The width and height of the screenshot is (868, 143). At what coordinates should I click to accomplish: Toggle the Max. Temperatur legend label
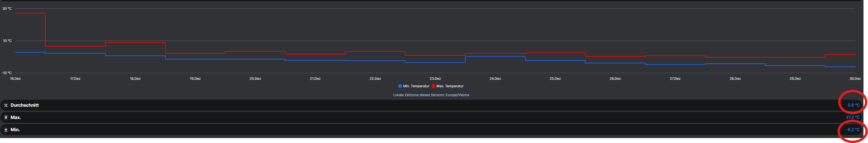450,86
